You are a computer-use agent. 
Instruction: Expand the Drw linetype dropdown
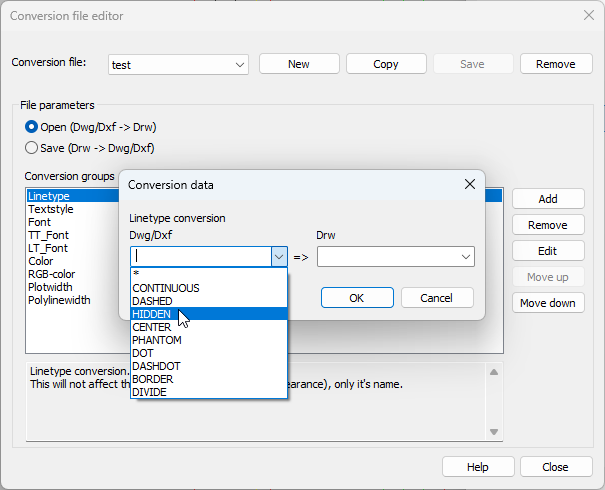tap(466, 257)
